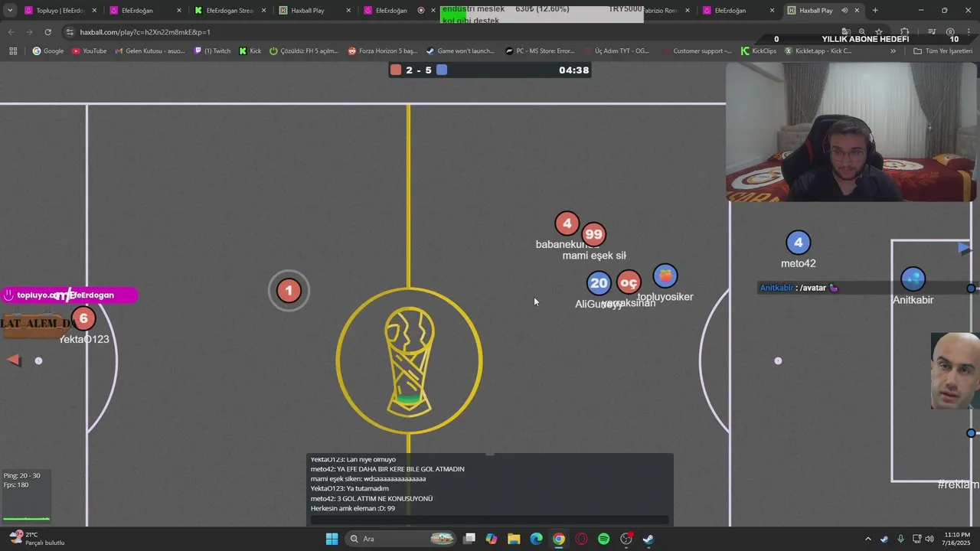Viewport: 980px width, 551px height.
Task: Open the 'Game won't launch...' bookmark
Action: (x=460, y=51)
